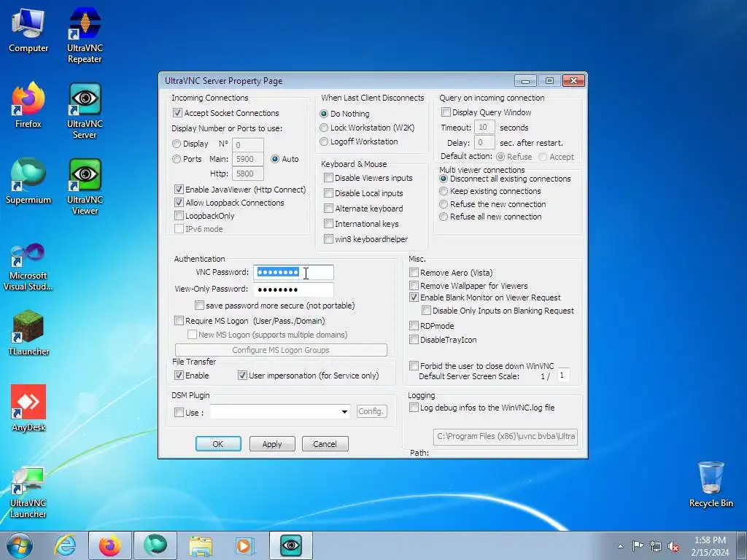Select Do Nothing on last disconnect
The image size is (747, 560).
point(324,114)
